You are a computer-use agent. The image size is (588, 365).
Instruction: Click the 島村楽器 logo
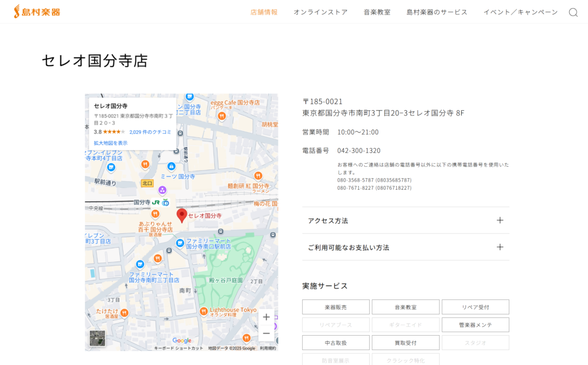tap(37, 11)
